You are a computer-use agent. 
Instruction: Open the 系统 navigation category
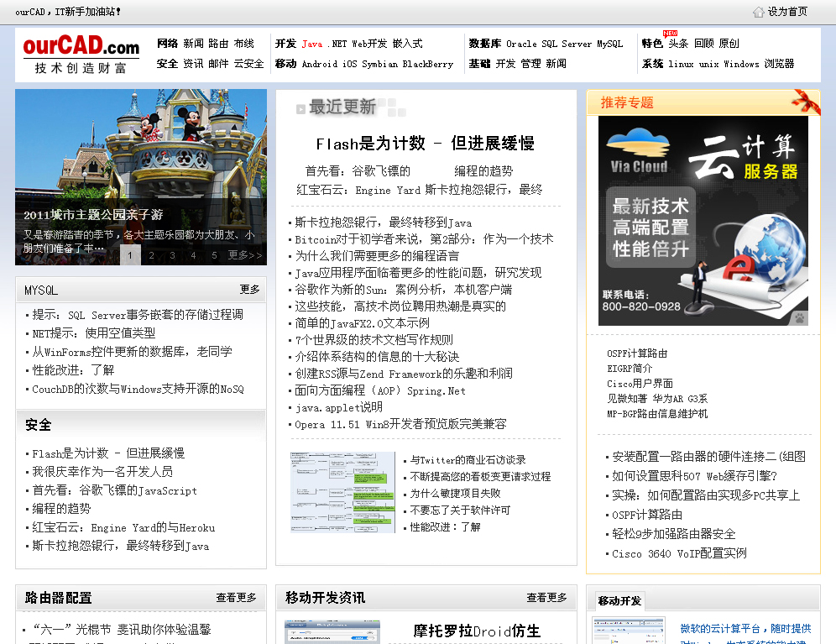pos(652,64)
